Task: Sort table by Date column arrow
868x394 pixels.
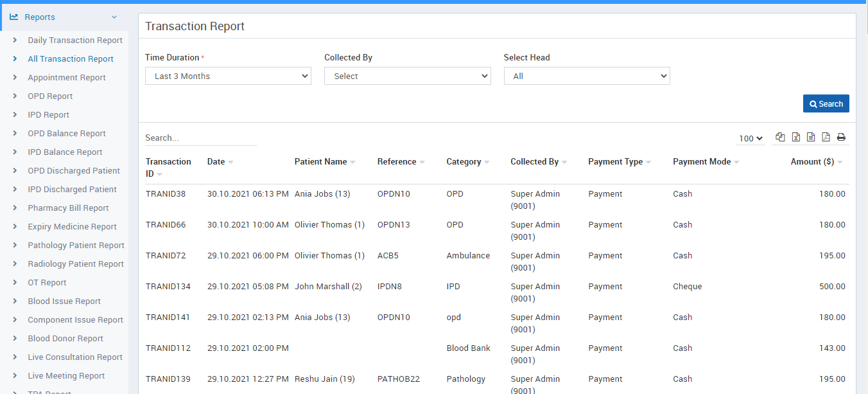Action: (x=230, y=162)
